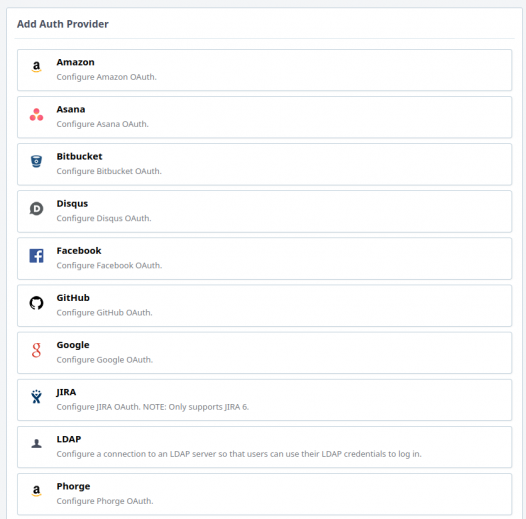Click 'Configure Phorge OAuth.' description

point(105,501)
